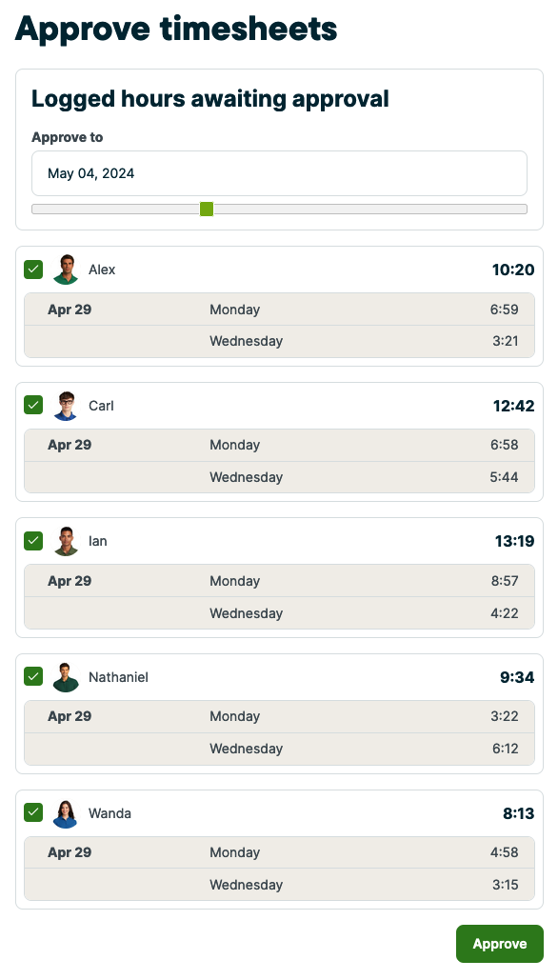Uncheck Ian's timesheet approval checkbox
558x980 pixels.
[x=33, y=541]
